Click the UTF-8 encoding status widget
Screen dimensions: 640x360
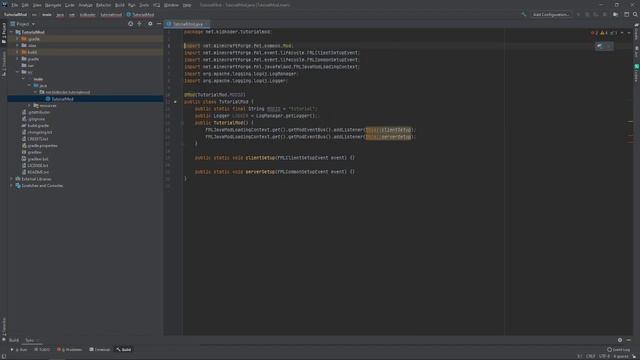(x=604, y=356)
